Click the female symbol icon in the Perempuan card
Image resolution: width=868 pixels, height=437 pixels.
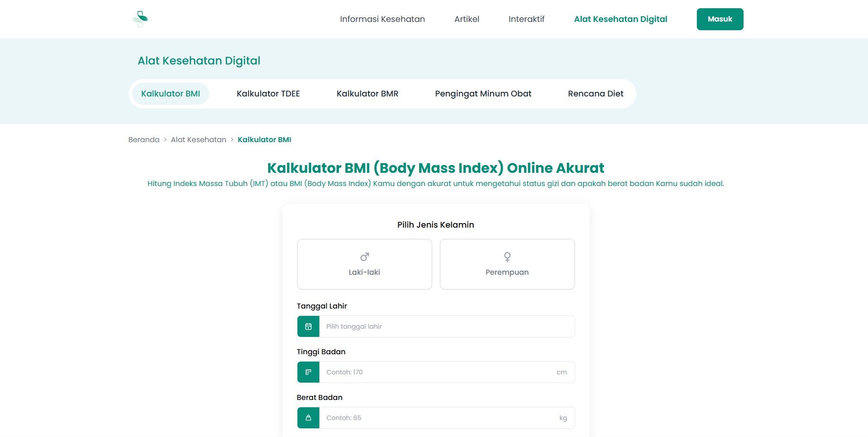[507, 257]
